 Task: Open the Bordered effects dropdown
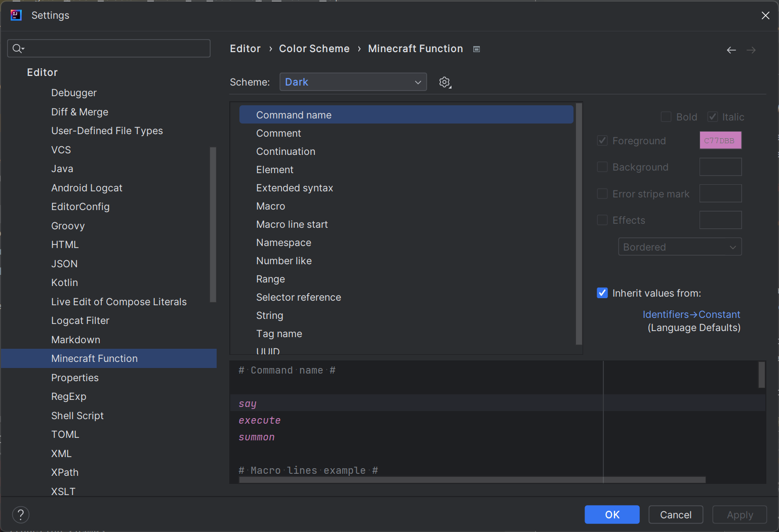680,247
